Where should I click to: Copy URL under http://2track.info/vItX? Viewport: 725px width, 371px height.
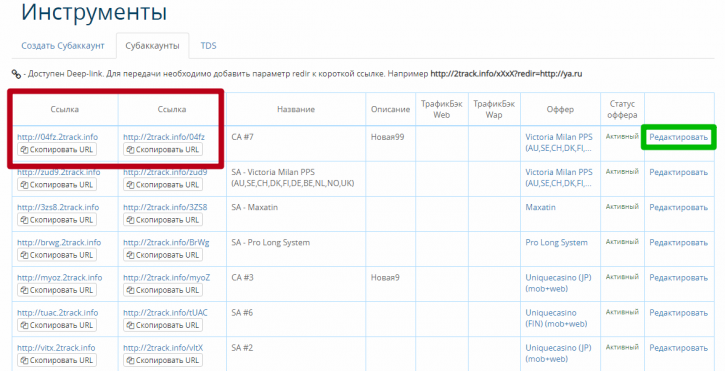coord(163,360)
